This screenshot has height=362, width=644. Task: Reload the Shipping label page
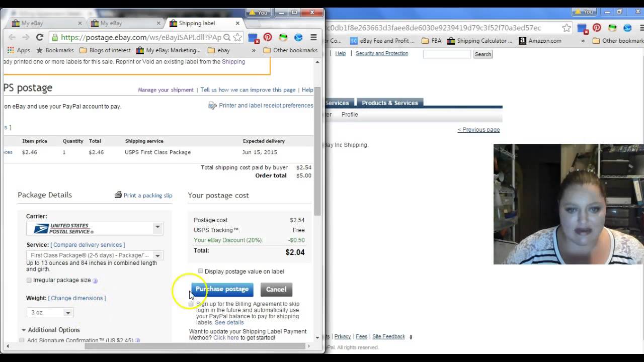(40, 37)
